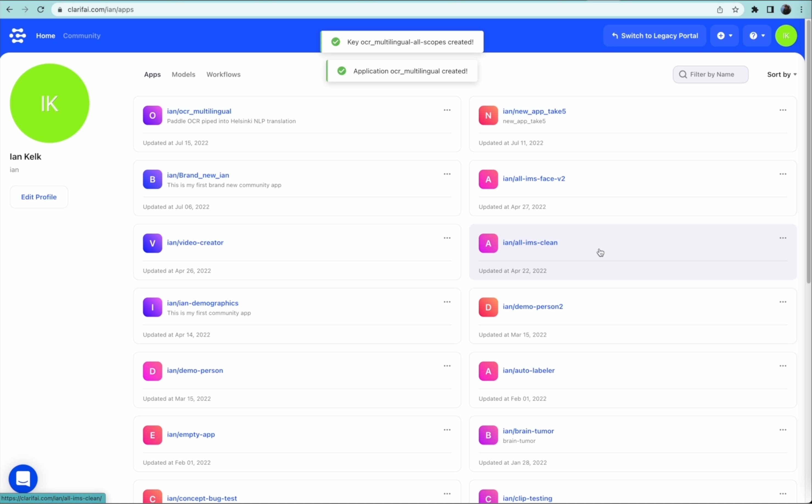Bookmark the page with the star icon

[x=735, y=9]
